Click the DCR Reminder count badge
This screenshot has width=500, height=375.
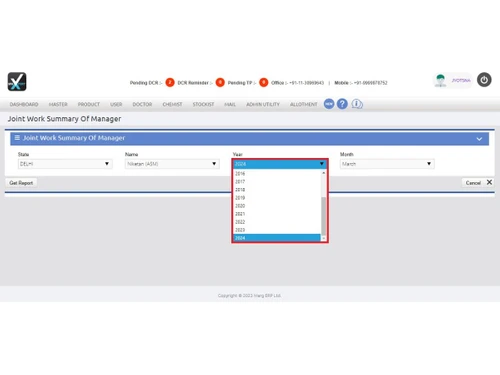pos(220,82)
